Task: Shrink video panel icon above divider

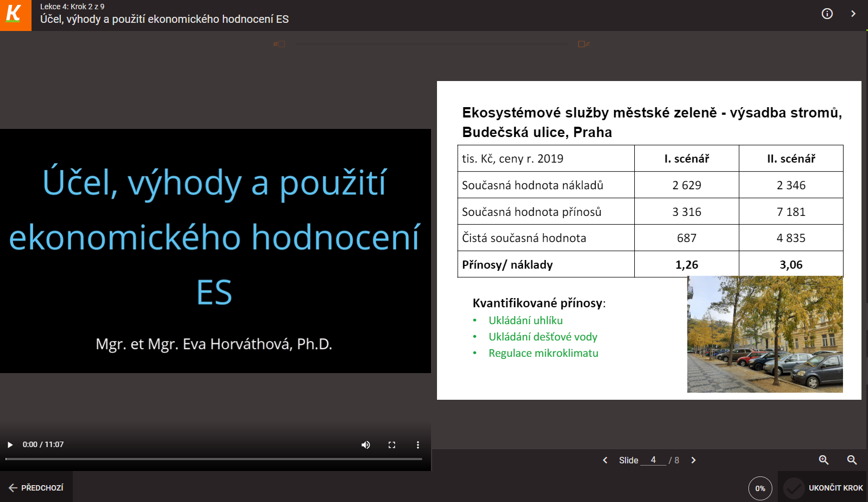Action: tap(279, 44)
